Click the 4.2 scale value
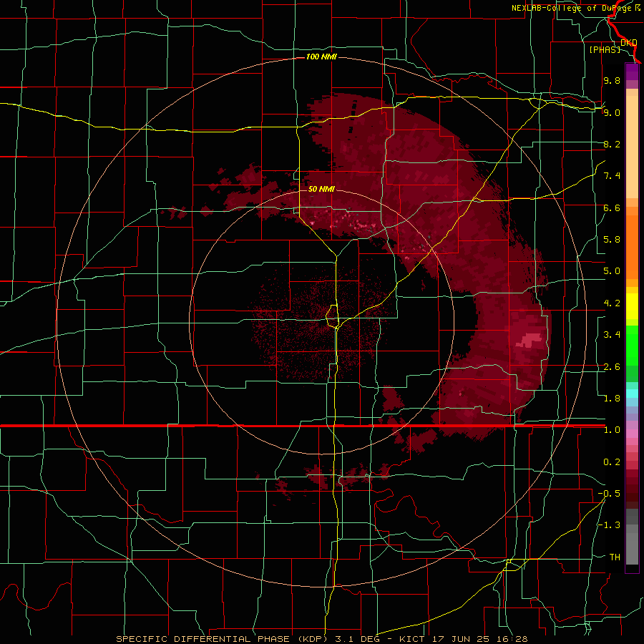Image resolution: width=644 pixels, height=644 pixels. pyautogui.click(x=612, y=303)
